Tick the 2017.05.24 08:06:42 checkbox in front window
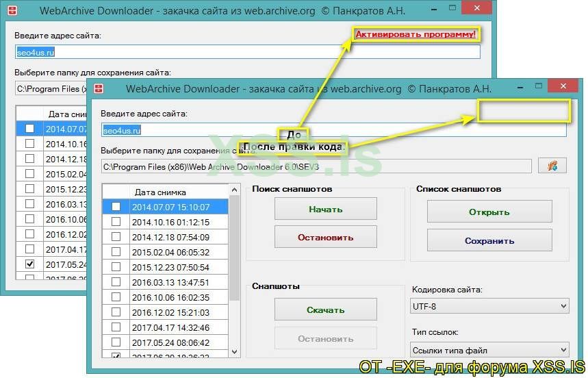Viewport: 588px width, 378px height. 116,342
